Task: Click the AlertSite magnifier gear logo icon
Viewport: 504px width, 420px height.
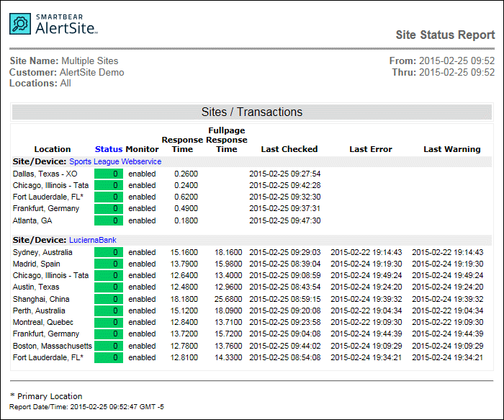Action: pyautogui.click(x=20, y=24)
